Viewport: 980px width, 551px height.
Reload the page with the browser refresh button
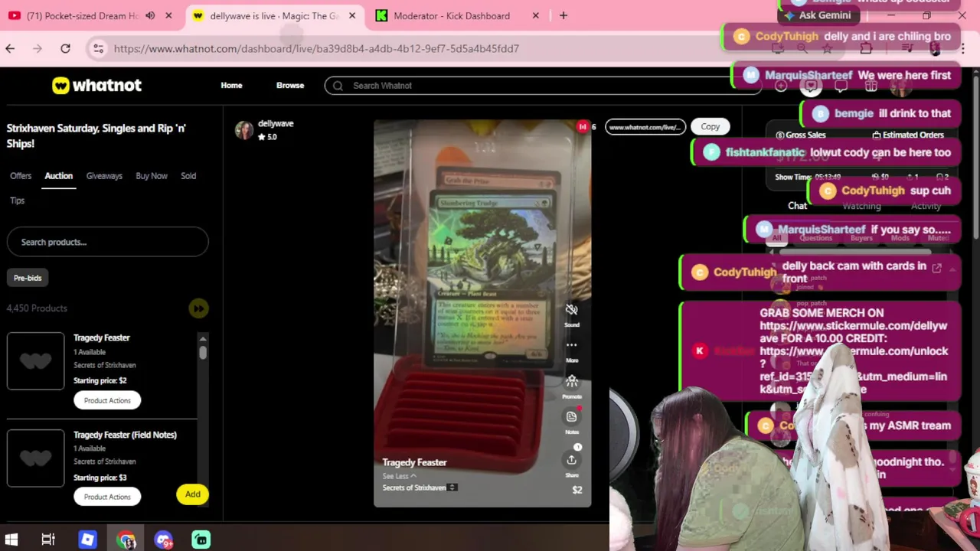click(x=65, y=49)
